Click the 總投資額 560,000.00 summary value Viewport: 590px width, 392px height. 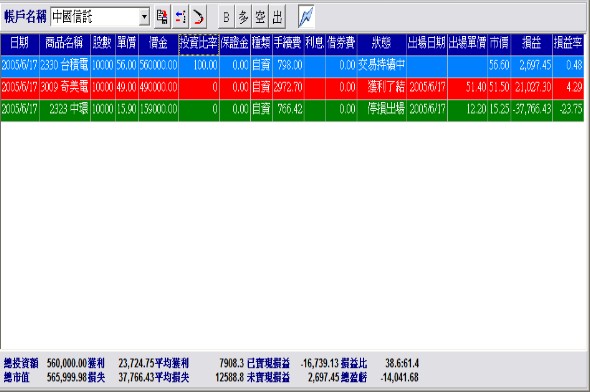point(67,363)
